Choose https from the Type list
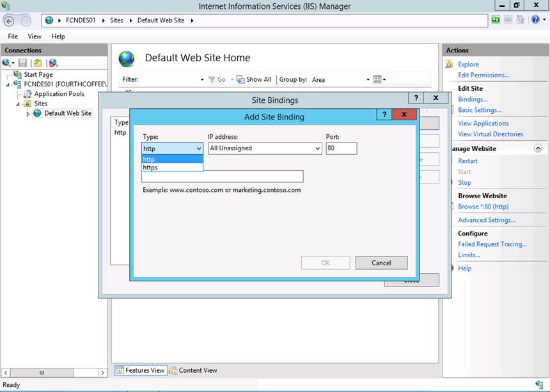Image resolution: width=550 pixels, height=392 pixels. [151, 168]
